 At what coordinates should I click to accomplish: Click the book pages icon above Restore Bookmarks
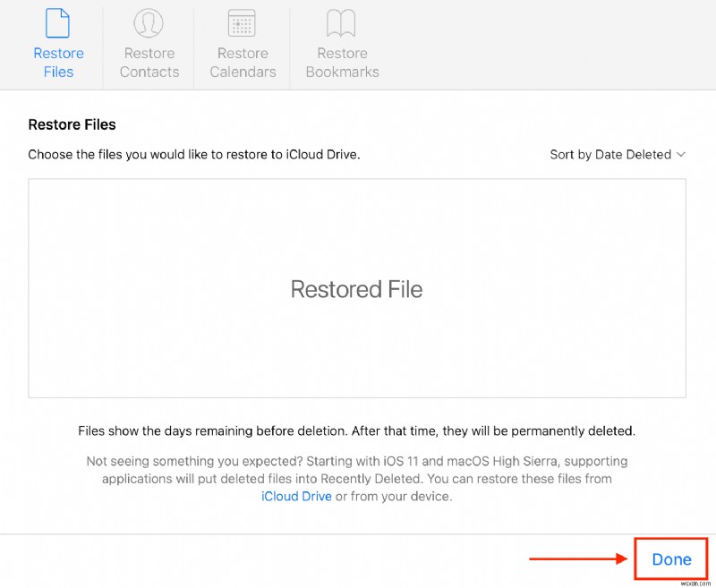click(341, 23)
